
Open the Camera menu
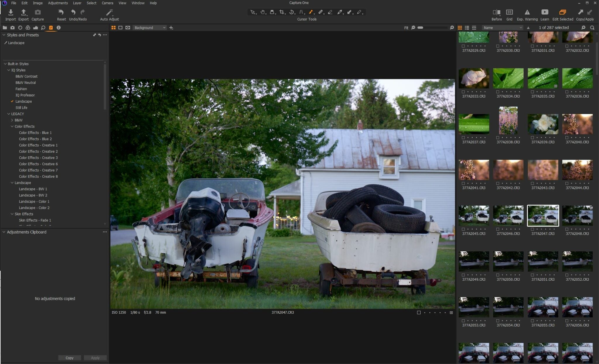107,3
